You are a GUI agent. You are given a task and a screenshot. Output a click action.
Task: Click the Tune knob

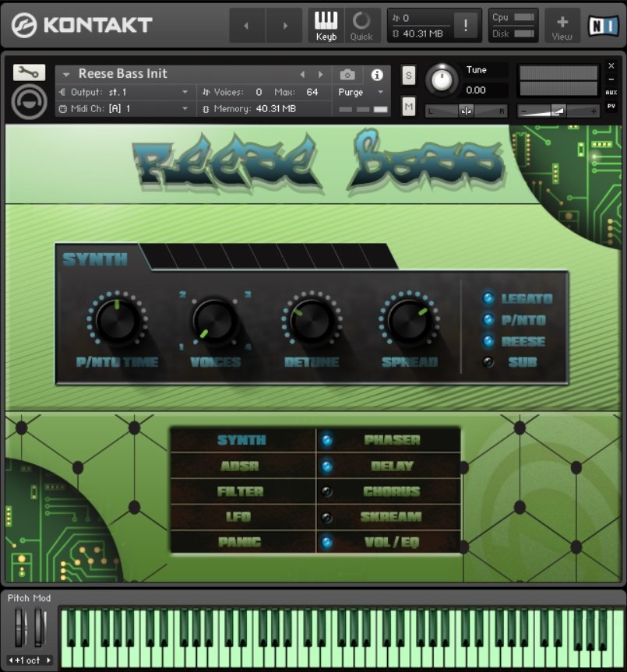442,79
